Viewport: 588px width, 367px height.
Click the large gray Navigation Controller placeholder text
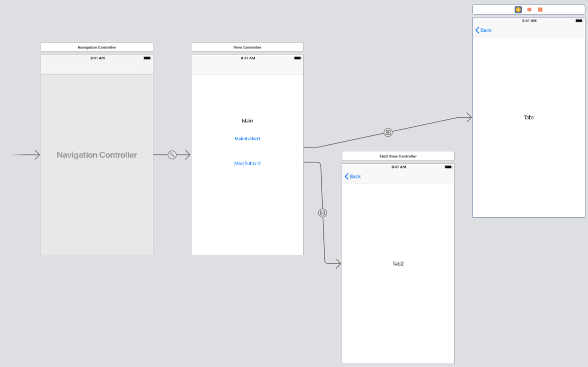(97, 155)
